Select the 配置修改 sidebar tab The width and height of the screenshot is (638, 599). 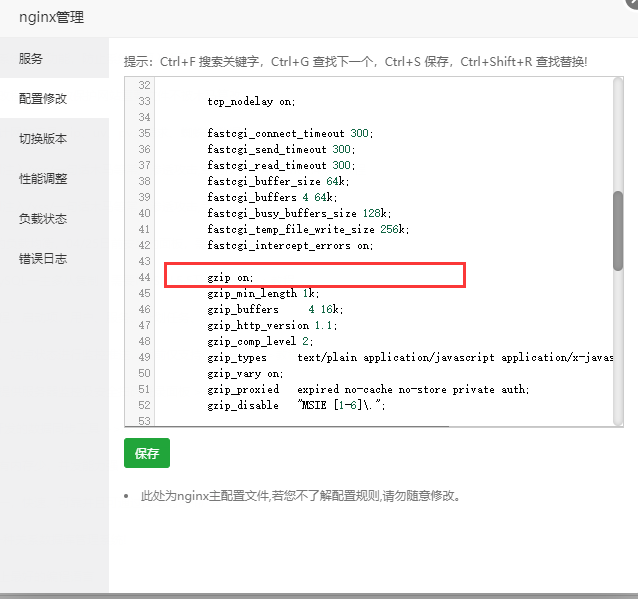55,98
